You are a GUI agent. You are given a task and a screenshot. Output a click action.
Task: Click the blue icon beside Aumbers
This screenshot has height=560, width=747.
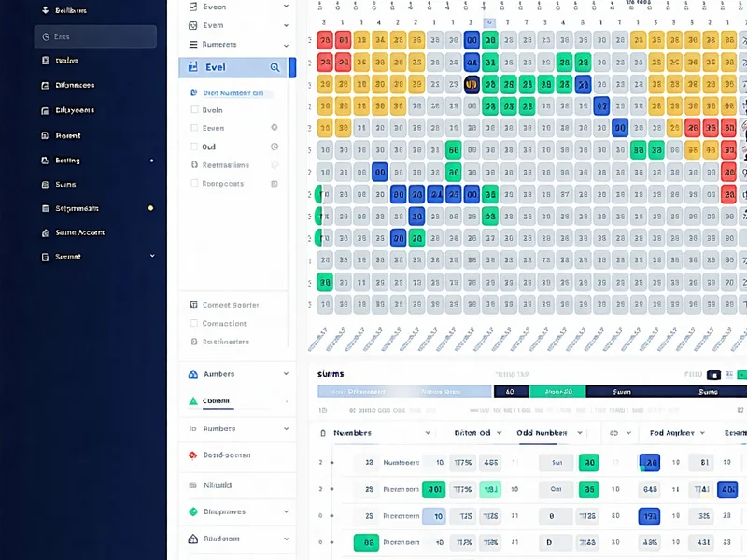click(x=193, y=374)
